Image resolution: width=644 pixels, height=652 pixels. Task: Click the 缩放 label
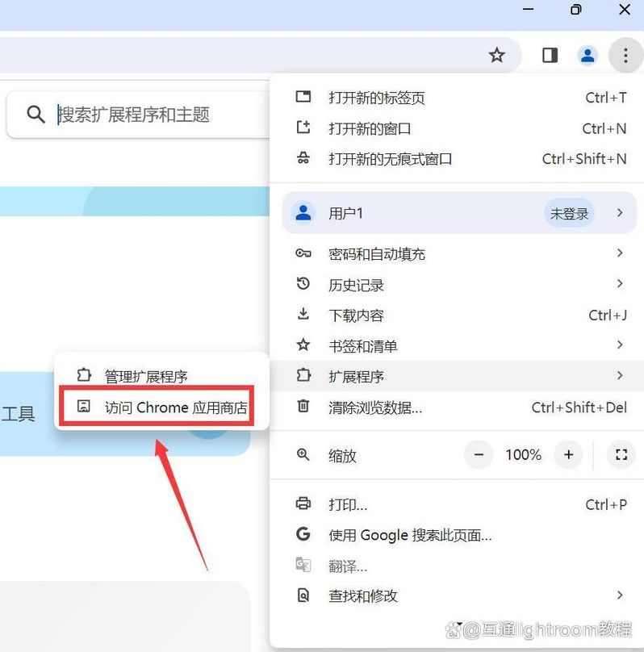point(343,455)
